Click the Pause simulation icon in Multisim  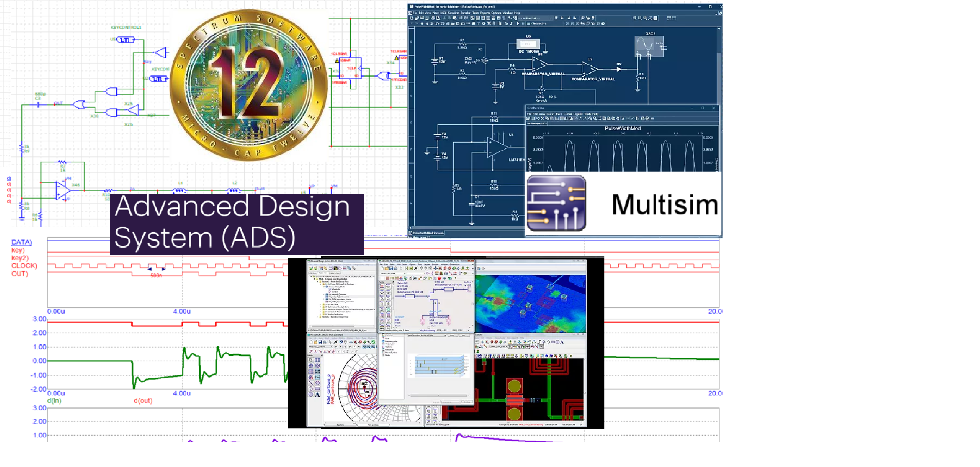tap(523, 24)
